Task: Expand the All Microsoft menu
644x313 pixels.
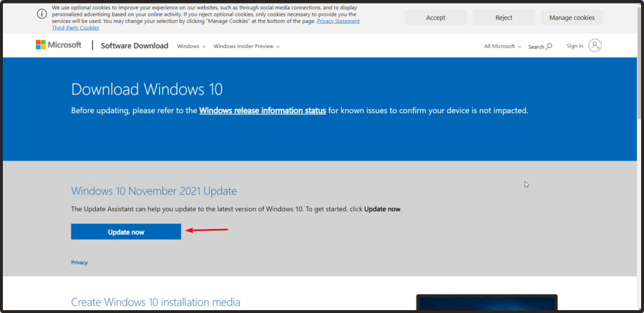Action: [503, 46]
